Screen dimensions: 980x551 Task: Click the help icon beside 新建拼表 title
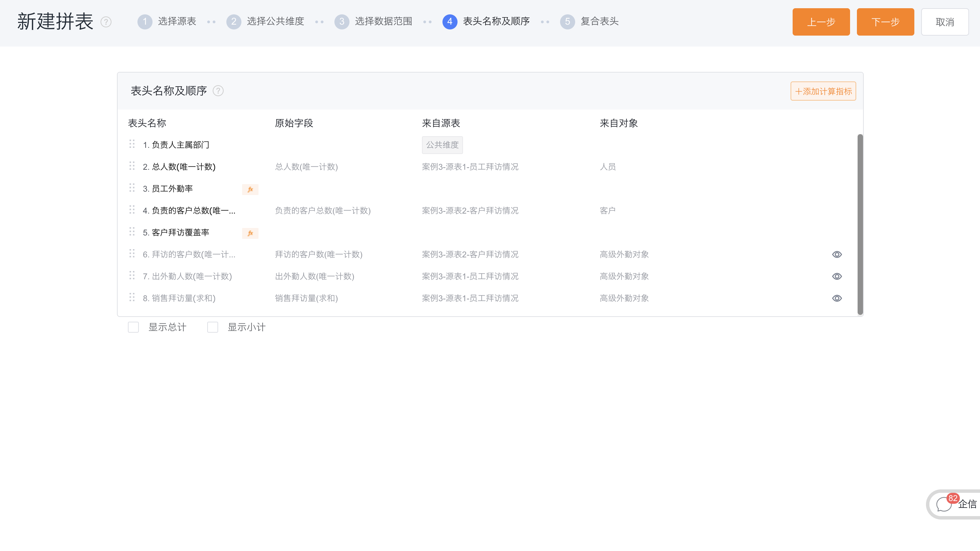coord(106,22)
